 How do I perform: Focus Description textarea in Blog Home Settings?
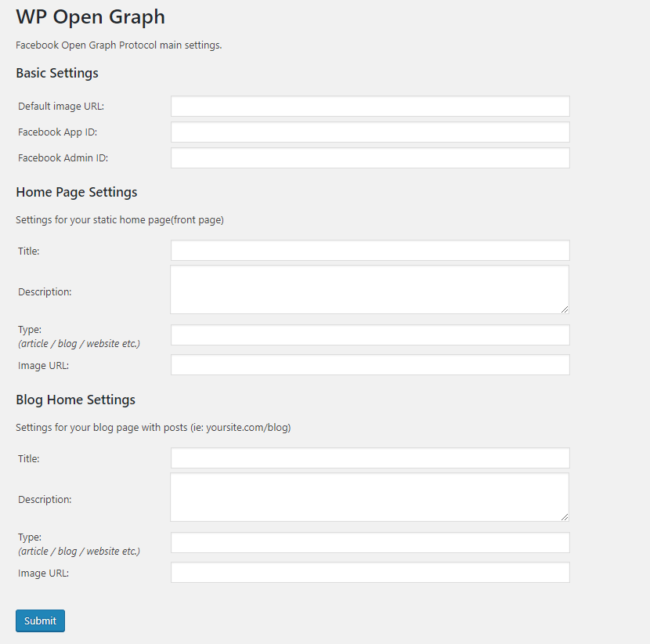point(370,497)
